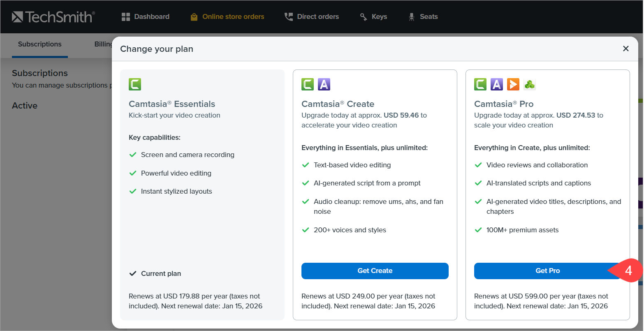
Task: Click the Camtasia Create heading
Action: [338, 104]
